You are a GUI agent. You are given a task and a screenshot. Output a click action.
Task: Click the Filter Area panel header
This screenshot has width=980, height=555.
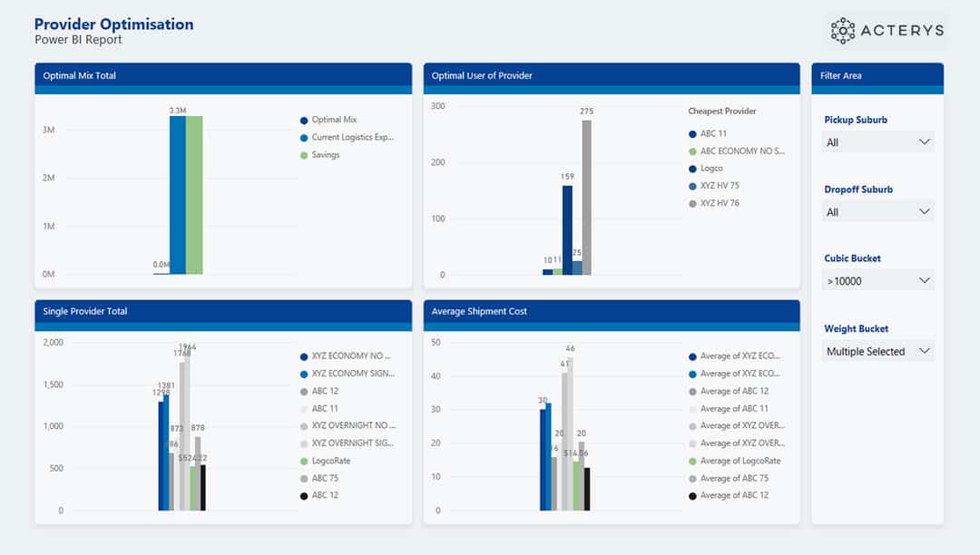(877, 76)
